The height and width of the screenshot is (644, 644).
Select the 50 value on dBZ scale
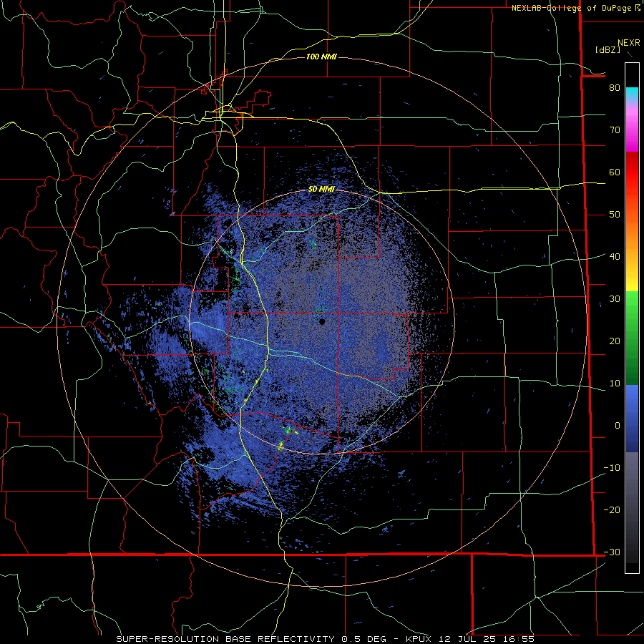615,215
